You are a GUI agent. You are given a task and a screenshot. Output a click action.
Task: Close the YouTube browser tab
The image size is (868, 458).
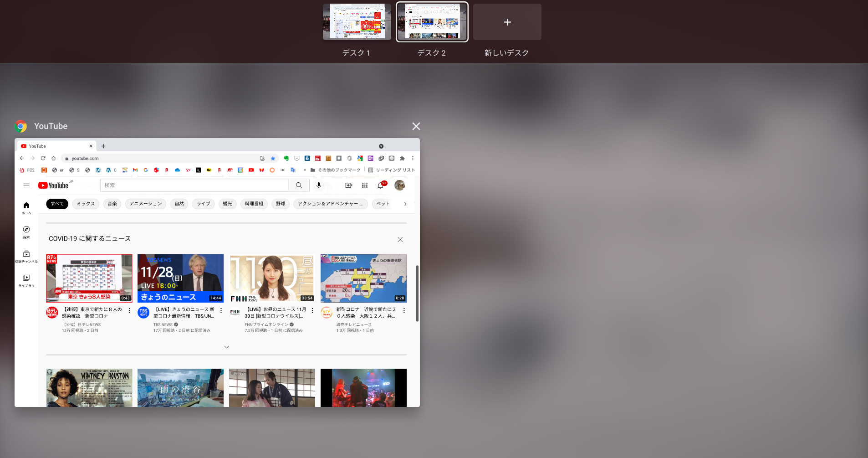pyautogui.click(x=91, y=146)
